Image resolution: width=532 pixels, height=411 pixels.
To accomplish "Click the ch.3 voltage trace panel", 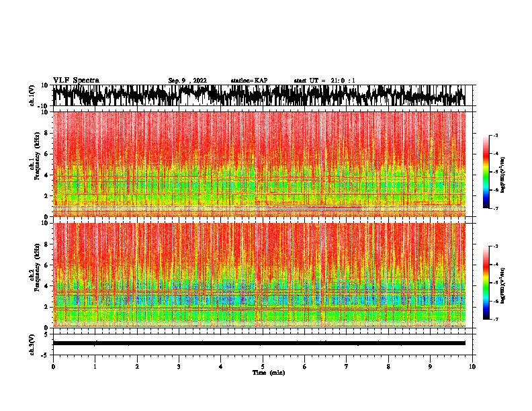I will pos(263,345).
